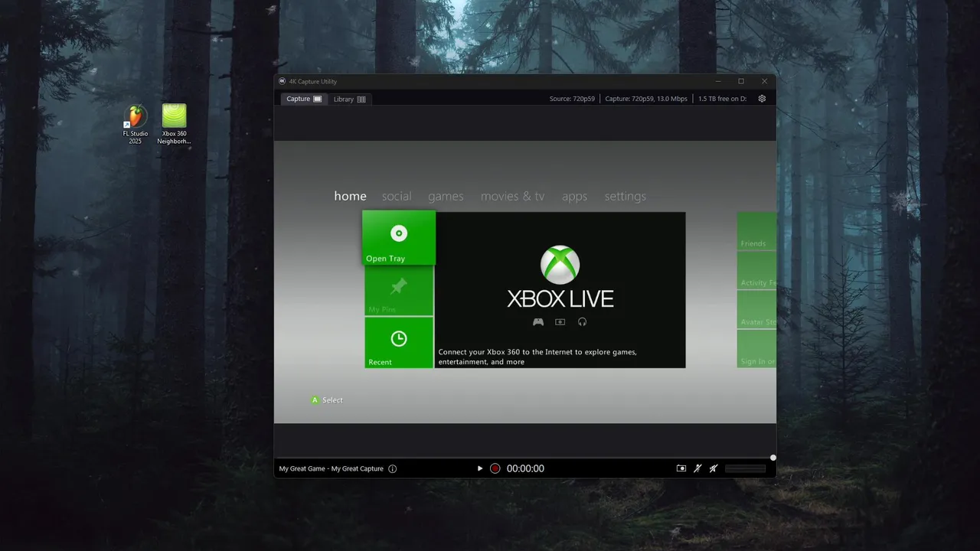
Task: Switch to the Library tab
Action: [x=349, y=99]
